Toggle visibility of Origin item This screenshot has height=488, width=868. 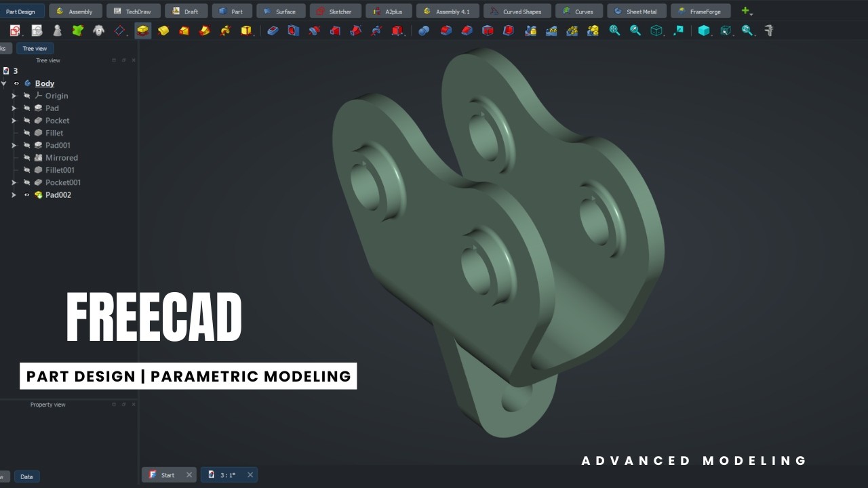(x=27, y=96)
